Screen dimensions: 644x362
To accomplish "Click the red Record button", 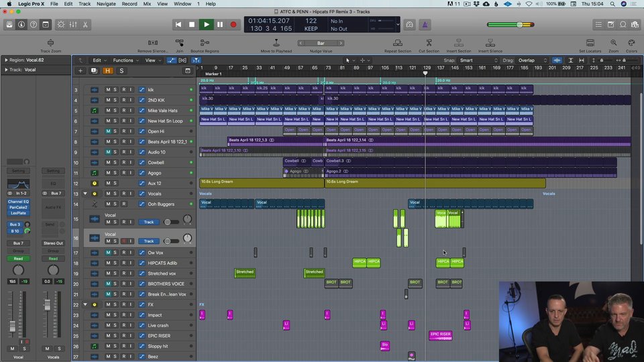I will (233, 25).
